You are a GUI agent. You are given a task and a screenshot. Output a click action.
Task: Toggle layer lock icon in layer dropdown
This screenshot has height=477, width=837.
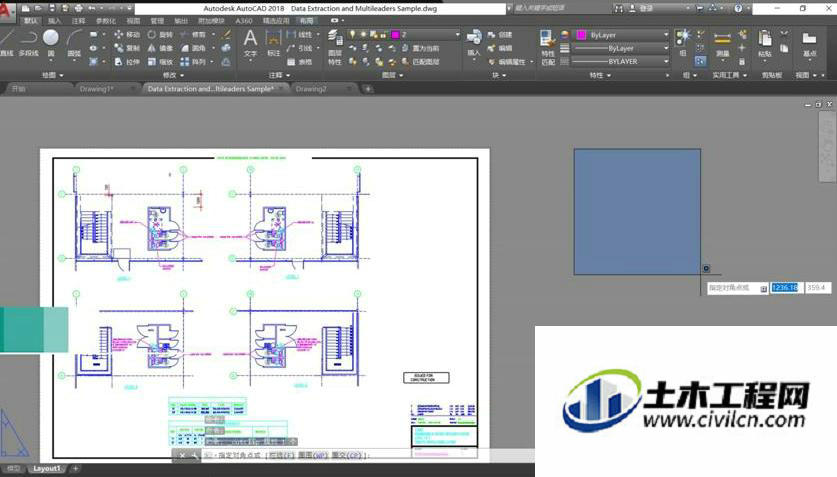click(383, 35)
